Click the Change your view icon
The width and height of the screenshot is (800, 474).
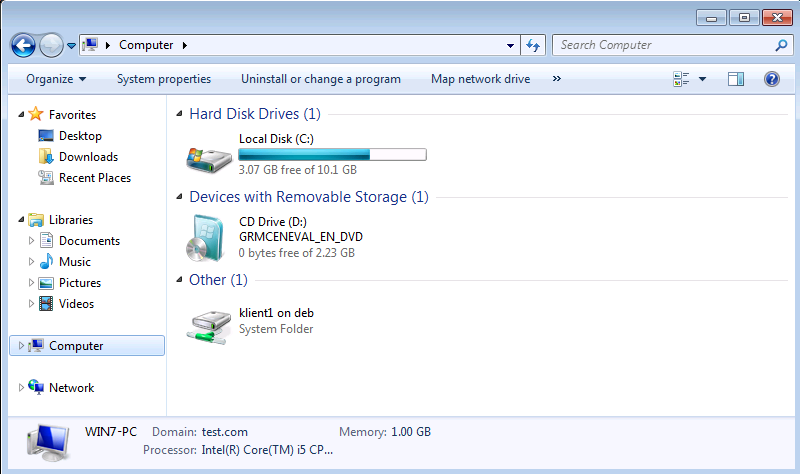point(683,79)
